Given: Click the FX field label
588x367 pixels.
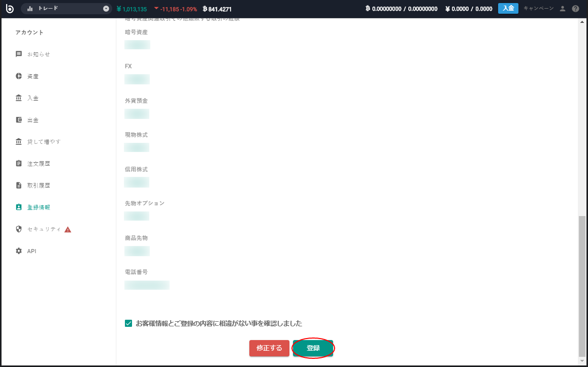Looking at the screenshot, I should 128,66.
